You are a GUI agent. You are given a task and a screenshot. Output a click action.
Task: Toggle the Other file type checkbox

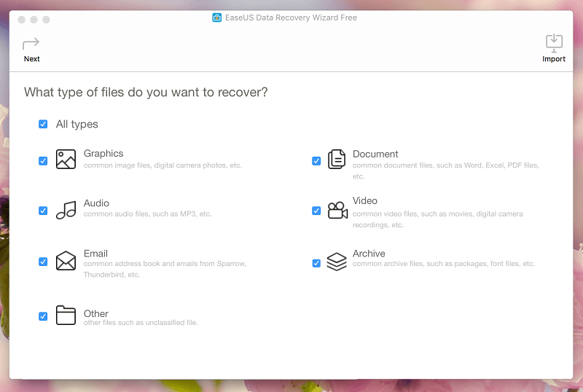click(x=43, y=316)
